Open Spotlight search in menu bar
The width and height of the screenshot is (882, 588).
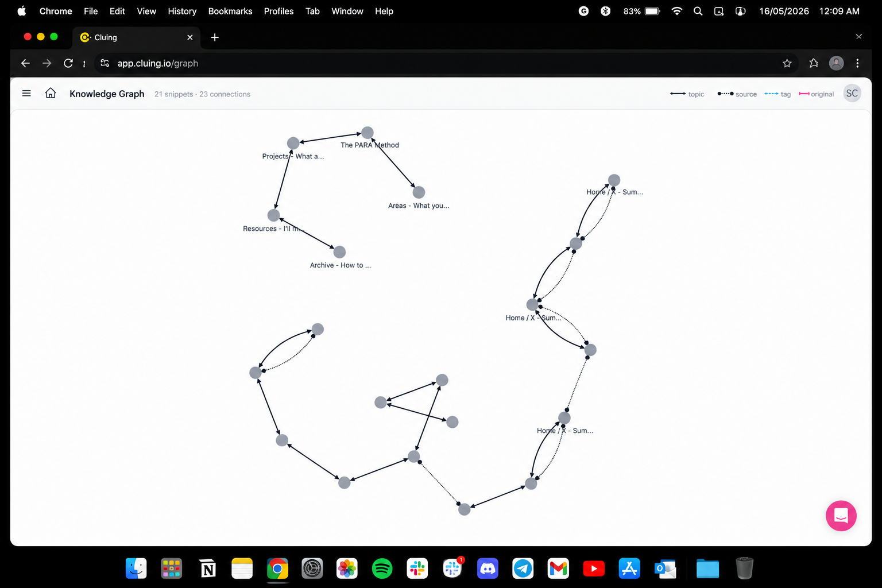click(698, 11)
